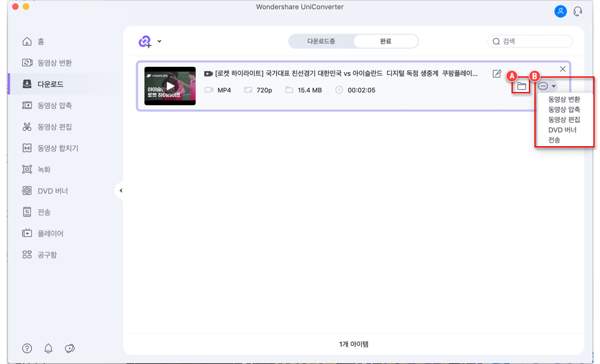Open 동영상 편집 scissors item in sidebar
Viewport: 600px width, 364px height.
tap(47, 127)
